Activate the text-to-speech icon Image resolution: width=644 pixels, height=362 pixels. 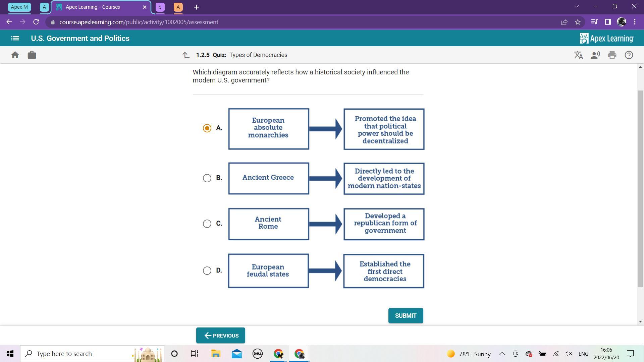(595, 55)
